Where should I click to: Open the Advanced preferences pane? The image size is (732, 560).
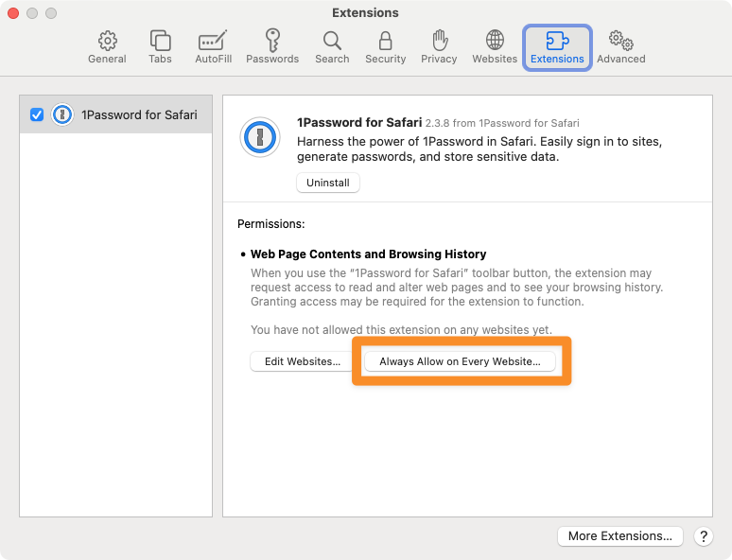(620, 46)
